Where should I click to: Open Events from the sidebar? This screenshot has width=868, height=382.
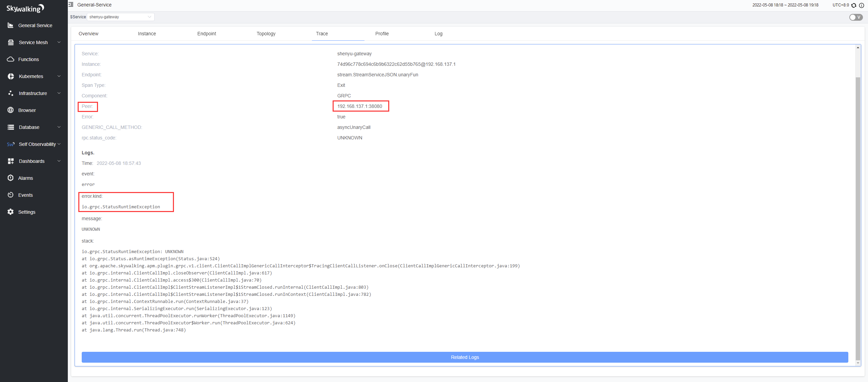(x=25, y=195)
